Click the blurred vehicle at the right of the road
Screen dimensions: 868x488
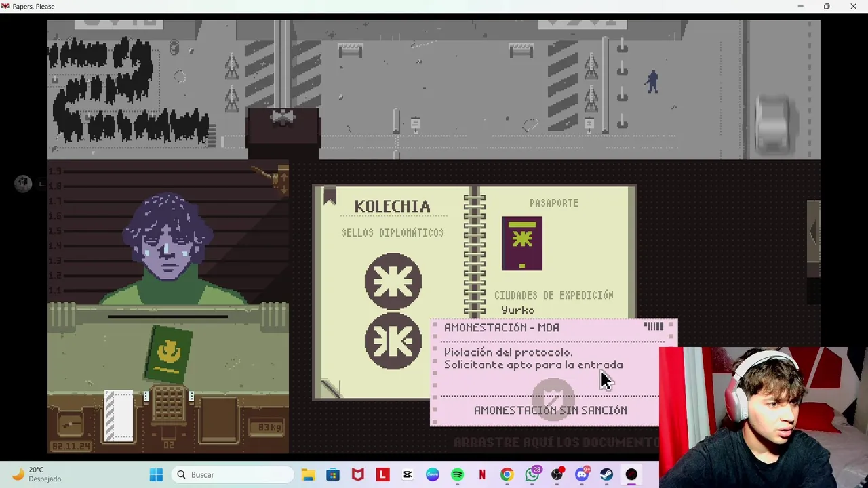[774, 126]
